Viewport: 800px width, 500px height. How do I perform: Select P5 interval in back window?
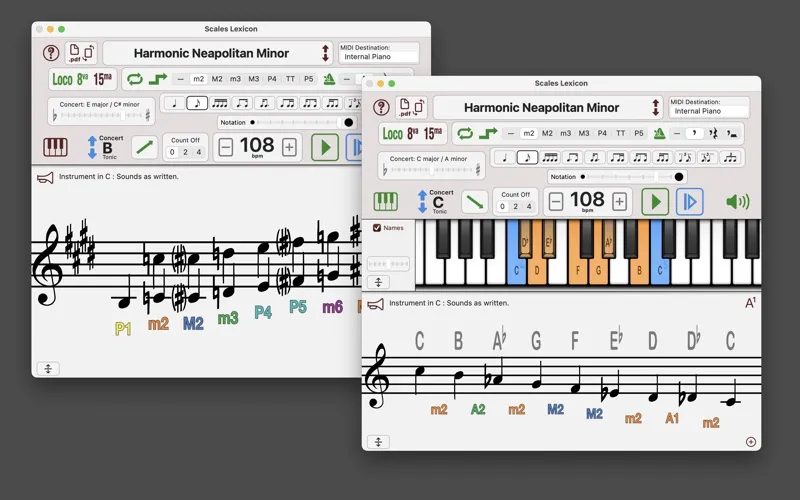[309, 79]
